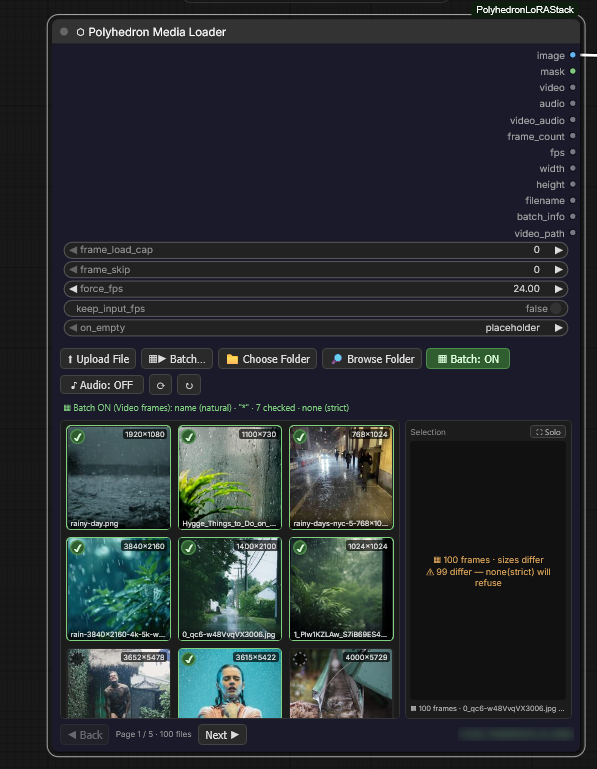This screenshot has height=769, width=597.
Task: Click the filename output socket dot
Action: coord(572,201)
